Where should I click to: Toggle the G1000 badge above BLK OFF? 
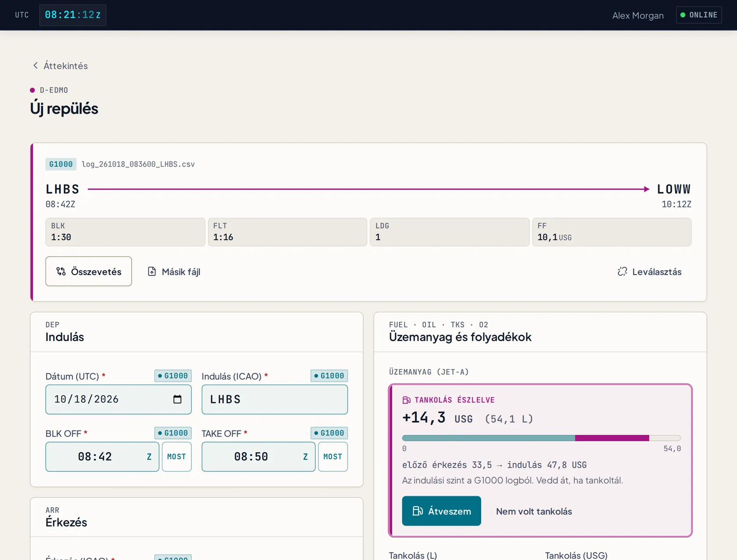[173, 433]
